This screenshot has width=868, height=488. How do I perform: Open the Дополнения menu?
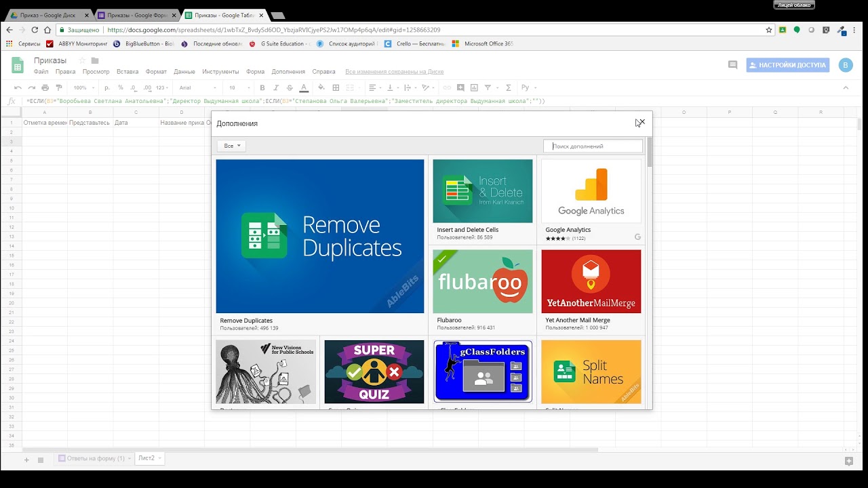(288, 71)
